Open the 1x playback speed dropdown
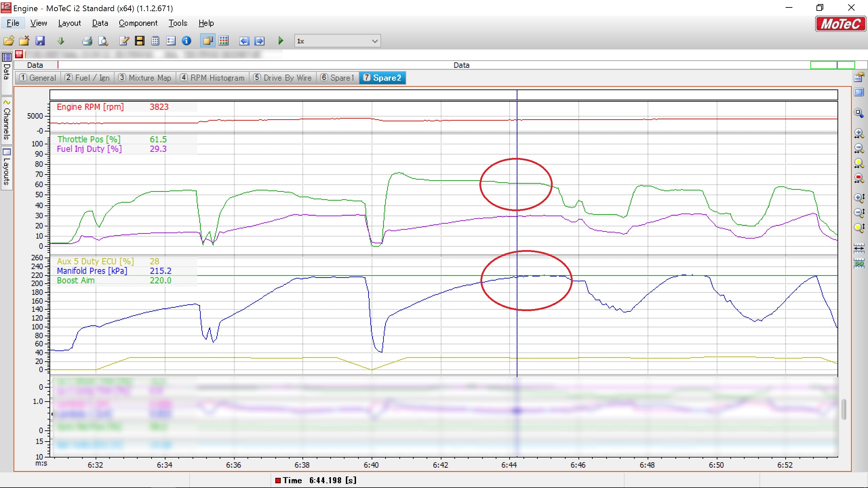This screenshot has width=868, height=488. [x=374, y=41]
